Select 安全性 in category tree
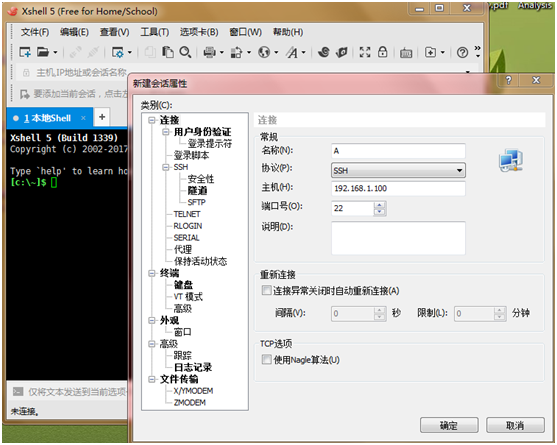This screenshot has width=557, height=445. (x=201, y=179)
